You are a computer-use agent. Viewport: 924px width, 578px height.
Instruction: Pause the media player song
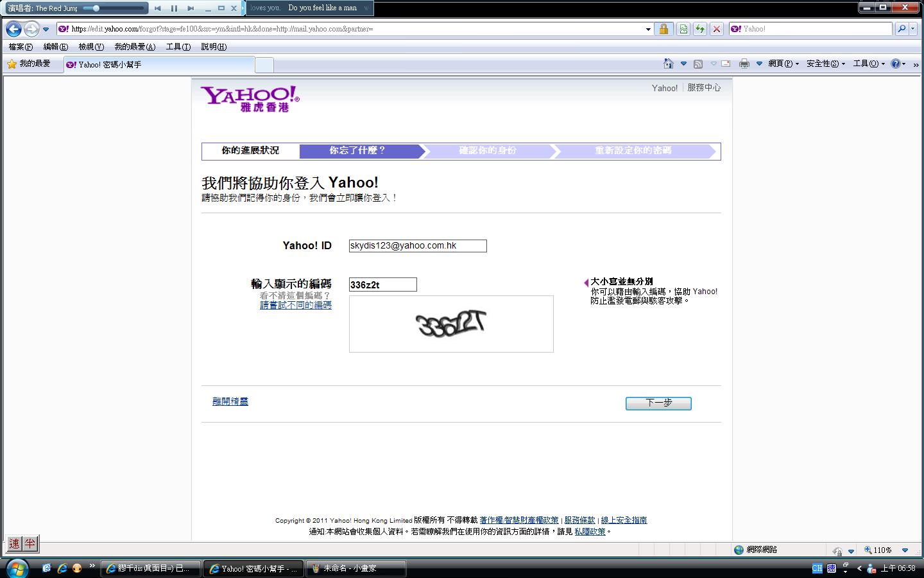point(174,8)
